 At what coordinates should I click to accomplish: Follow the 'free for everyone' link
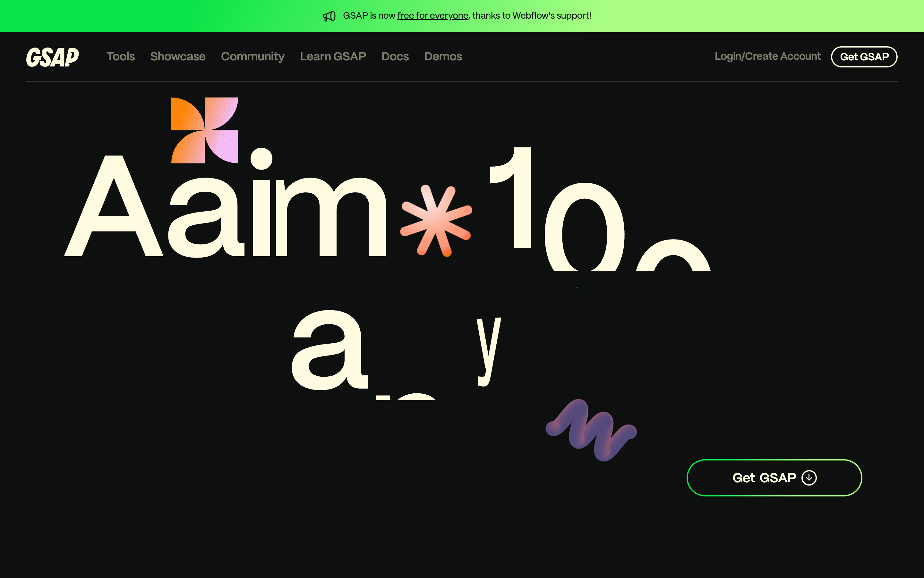pyautogui.click(x=432, y=16)
